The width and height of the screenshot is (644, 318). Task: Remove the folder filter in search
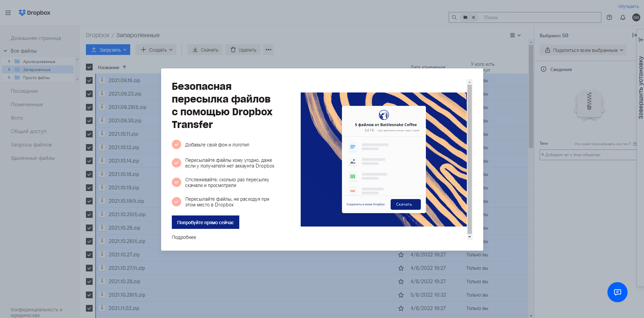pos(474,17)
